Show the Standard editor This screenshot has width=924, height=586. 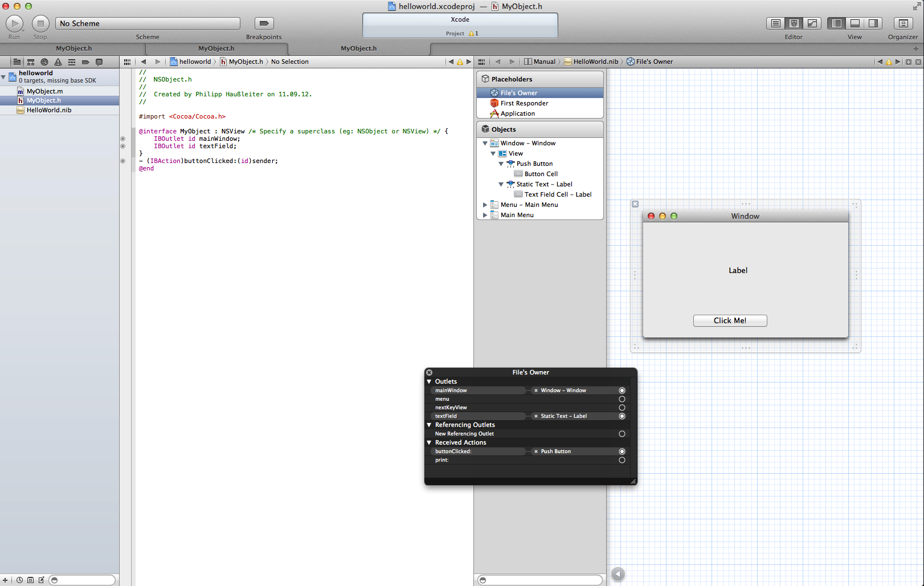pos(775,23)
